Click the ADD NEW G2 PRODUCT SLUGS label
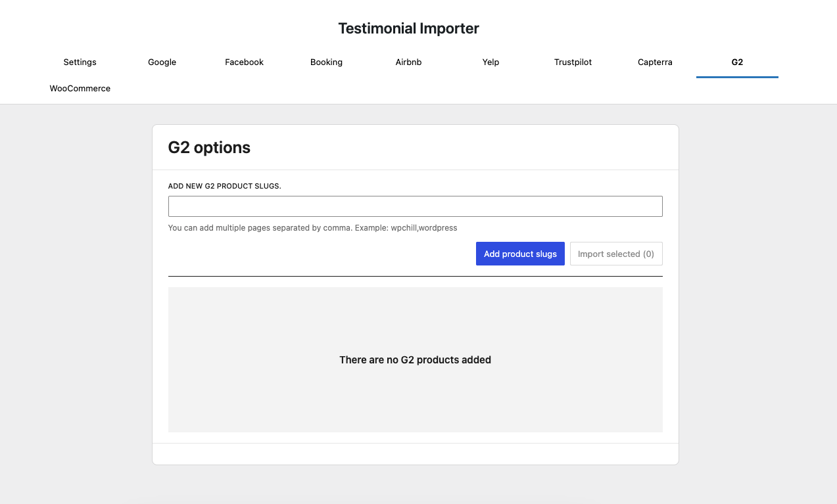Screen dimensions: 837x504 [x=225, y=186]
